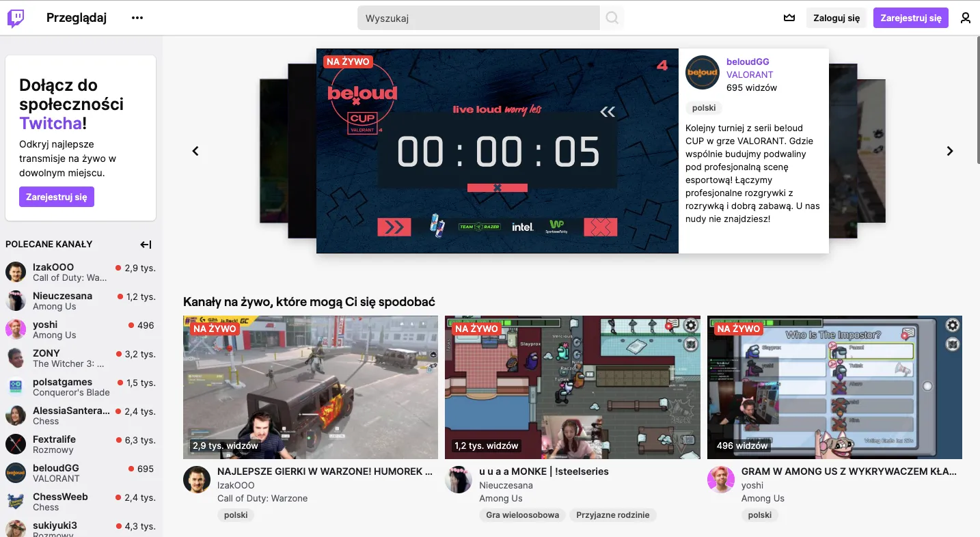Click the Twitch logo home icon
The height and width of the screenshot is (537, 980).
[16, 18]
